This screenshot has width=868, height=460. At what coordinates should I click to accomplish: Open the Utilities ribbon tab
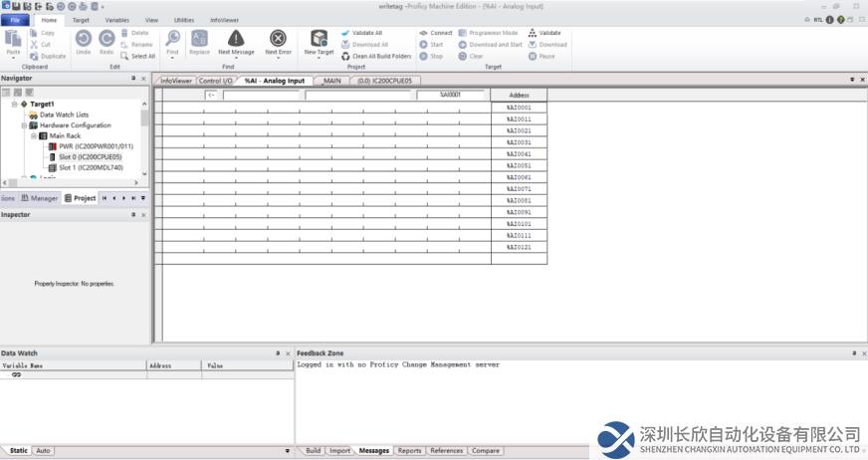184,20
